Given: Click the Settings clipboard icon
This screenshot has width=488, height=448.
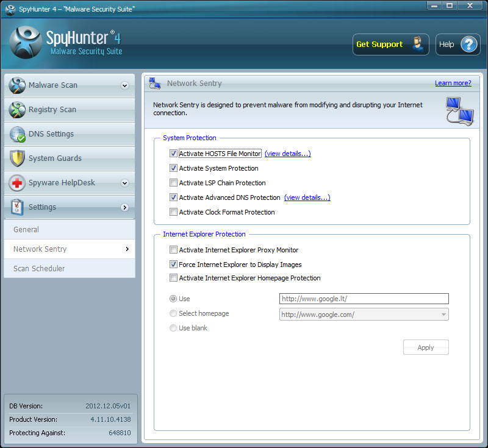Looking at the screenshot, I should 17,207.
